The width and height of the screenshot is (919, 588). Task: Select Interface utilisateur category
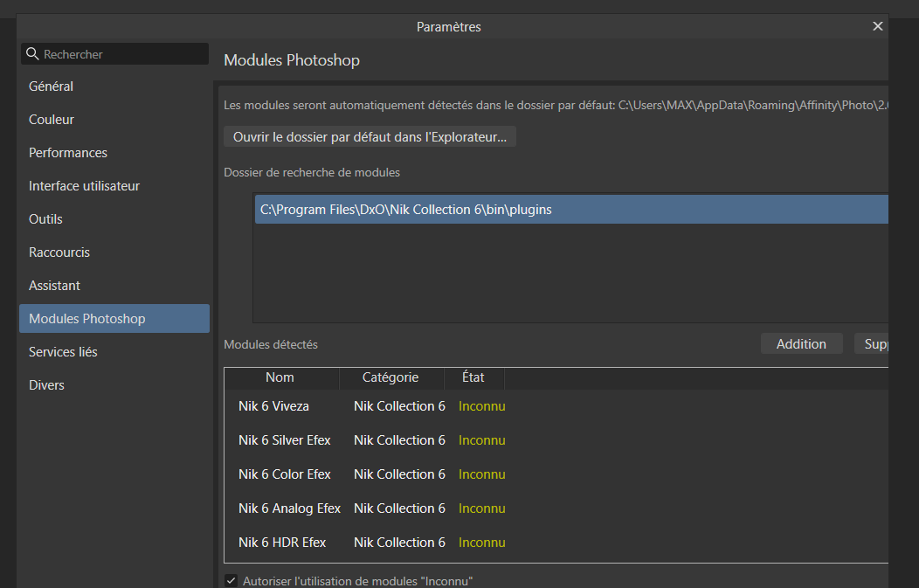[114, 186]
